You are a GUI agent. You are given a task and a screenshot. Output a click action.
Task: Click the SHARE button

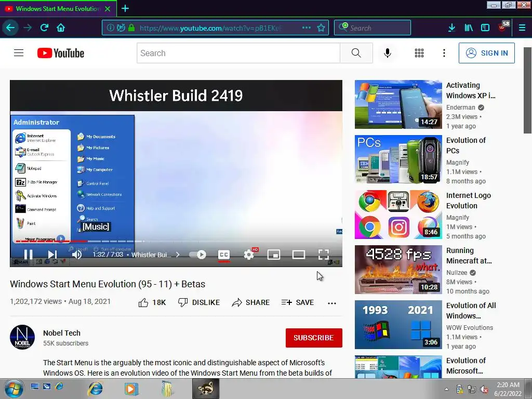tap(251, 302)
